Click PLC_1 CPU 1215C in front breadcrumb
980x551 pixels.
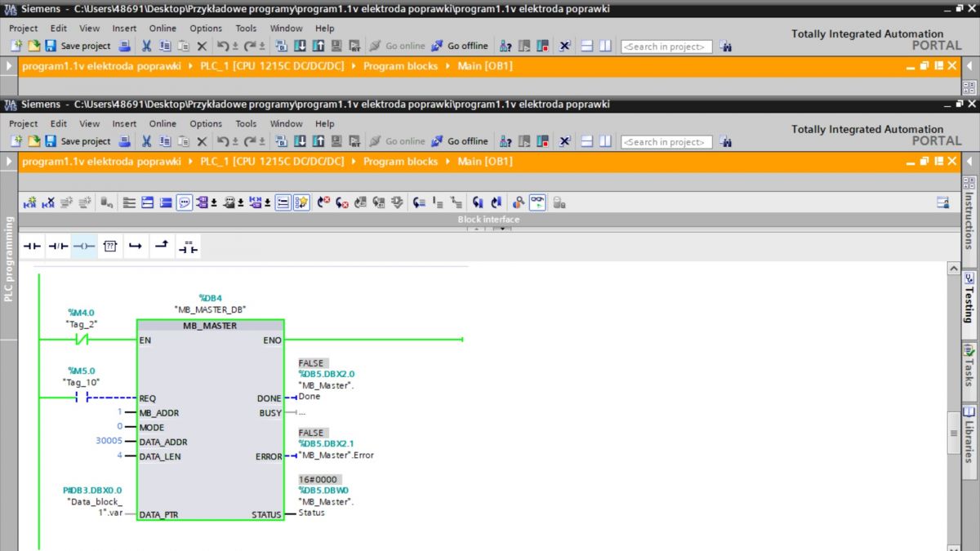pyautogui.click(x=272, y=162)
